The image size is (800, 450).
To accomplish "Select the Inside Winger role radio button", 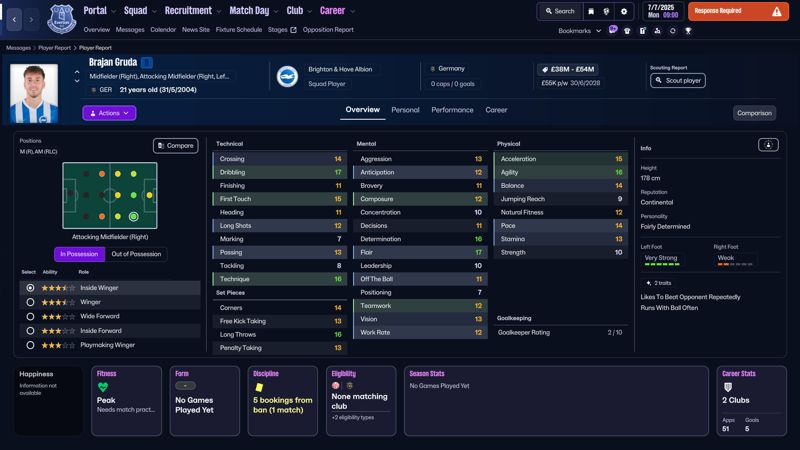I will (x=30, y=288).
